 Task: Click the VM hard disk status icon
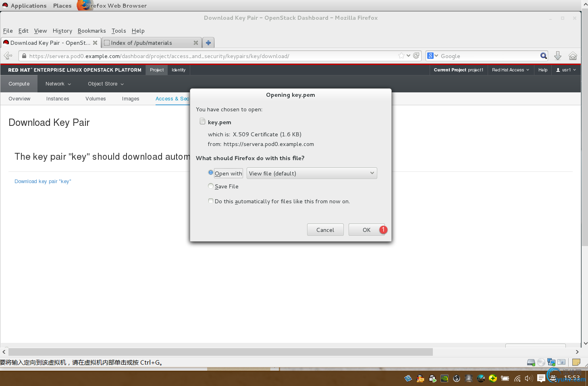pyautogui.click(x=531, y=362)
